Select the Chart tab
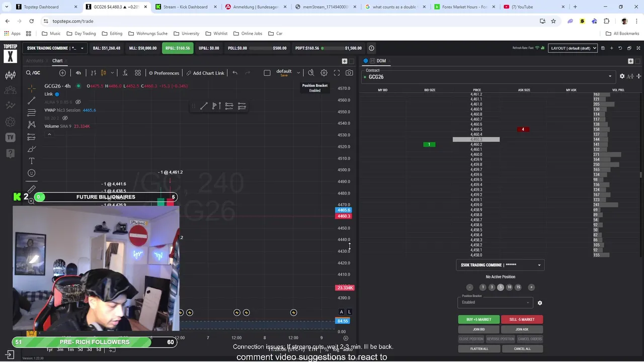Image resolution: width=644 pixels, height=362 pixels. pyautogui.click(x=57, y=61)
